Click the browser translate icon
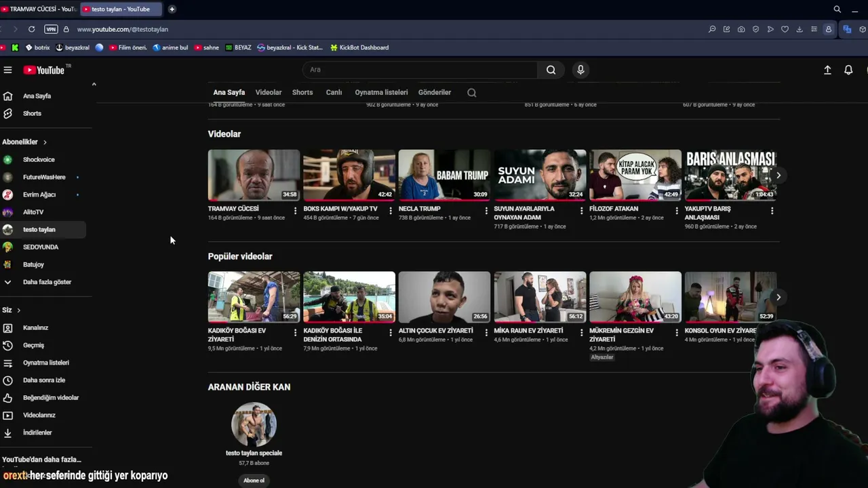868x488 pixels. tap(847, 29)
